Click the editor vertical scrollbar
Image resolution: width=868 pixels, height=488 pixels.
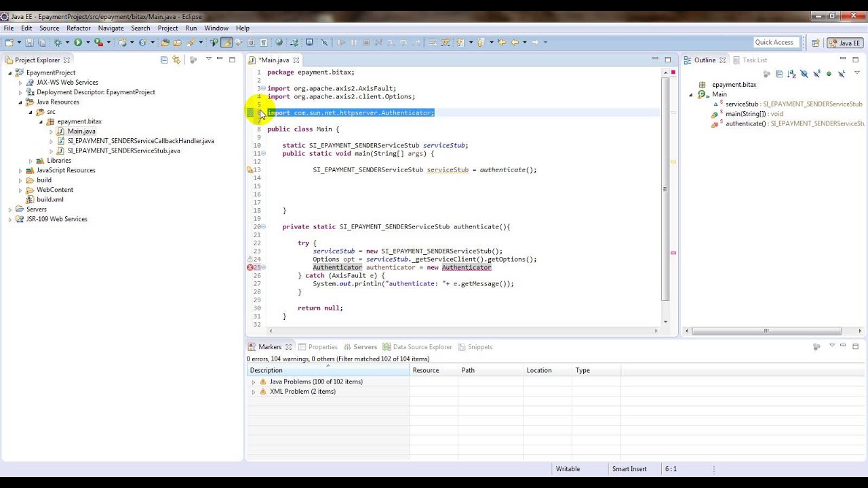coord(665,189)
